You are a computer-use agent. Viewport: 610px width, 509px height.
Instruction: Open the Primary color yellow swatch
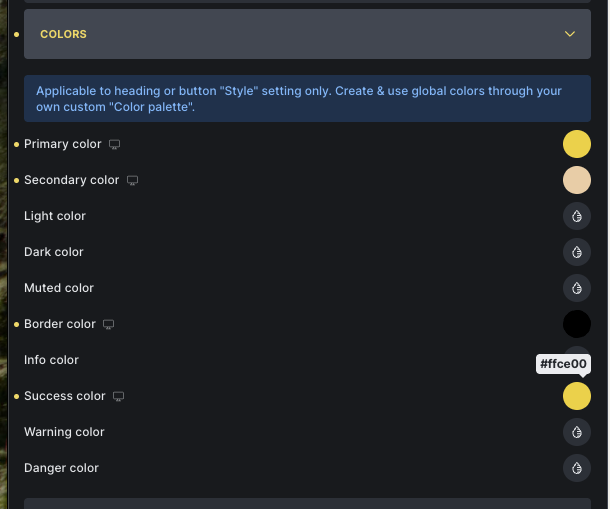577,144
